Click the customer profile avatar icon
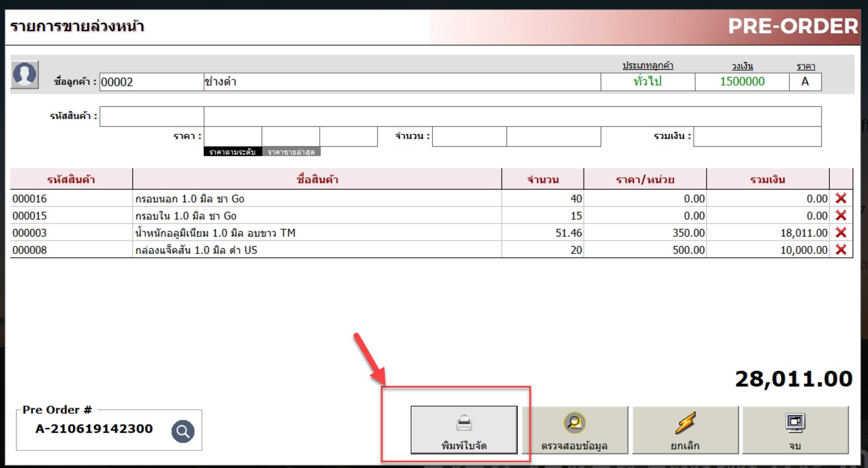The image size is (868, 468). tap(25, 75)
